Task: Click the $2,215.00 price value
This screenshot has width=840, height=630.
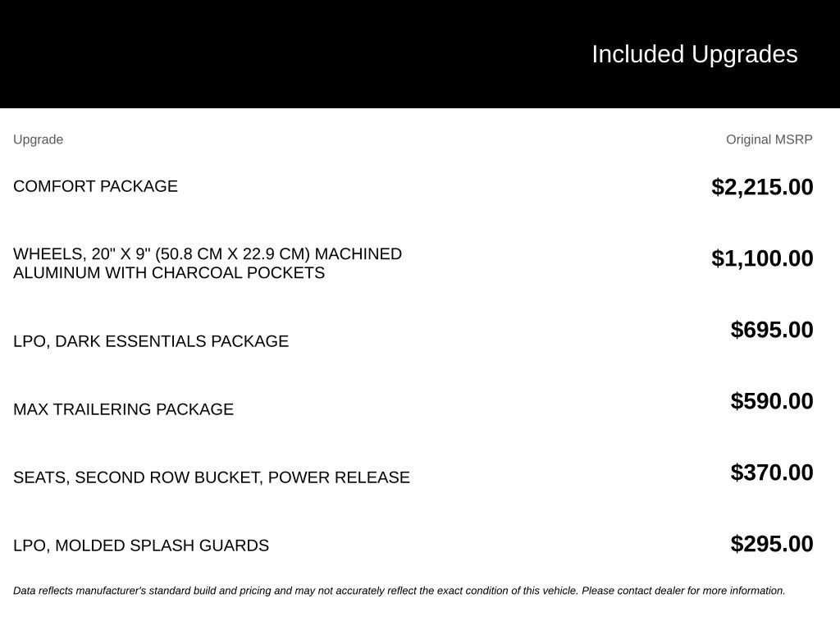Action: (762, 187)
